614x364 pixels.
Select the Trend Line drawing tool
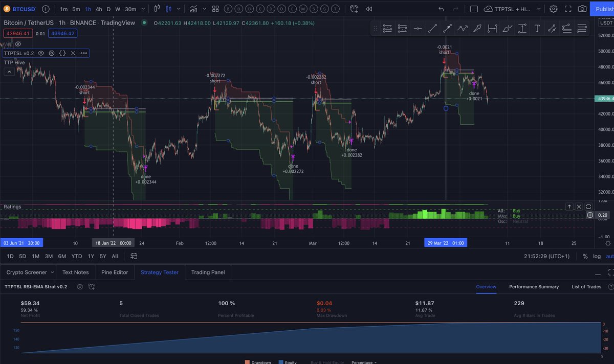[x=432, y=28]
